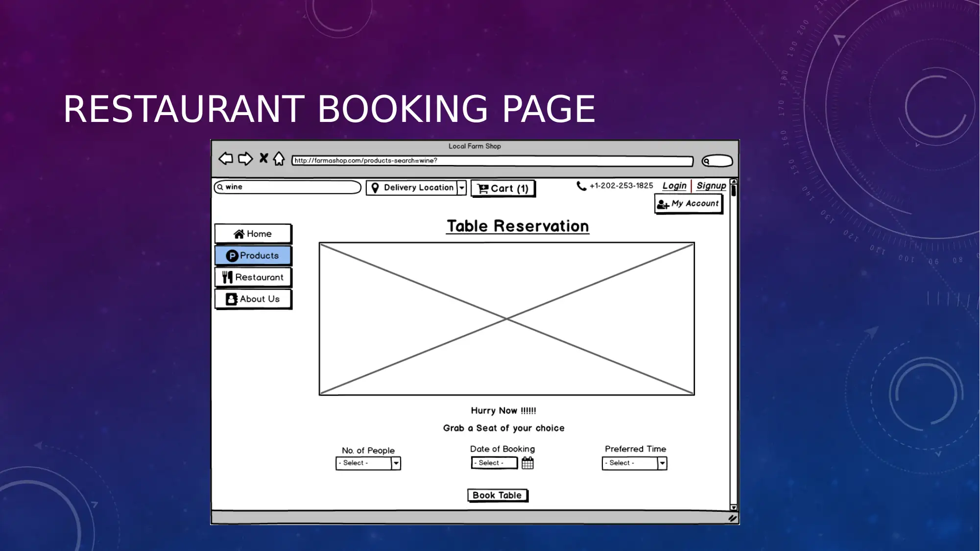Click the Login button
Screen dimensions: 980x551
pos(674,185)
